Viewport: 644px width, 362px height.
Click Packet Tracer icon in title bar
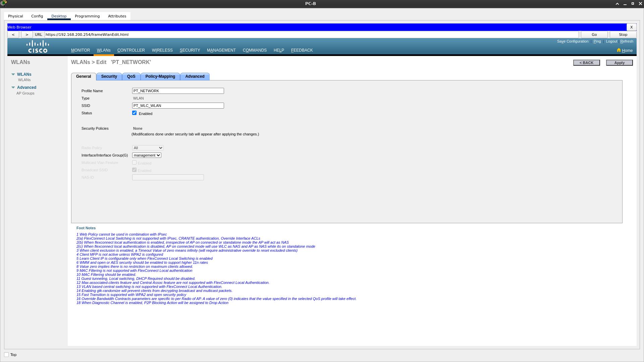4,4
